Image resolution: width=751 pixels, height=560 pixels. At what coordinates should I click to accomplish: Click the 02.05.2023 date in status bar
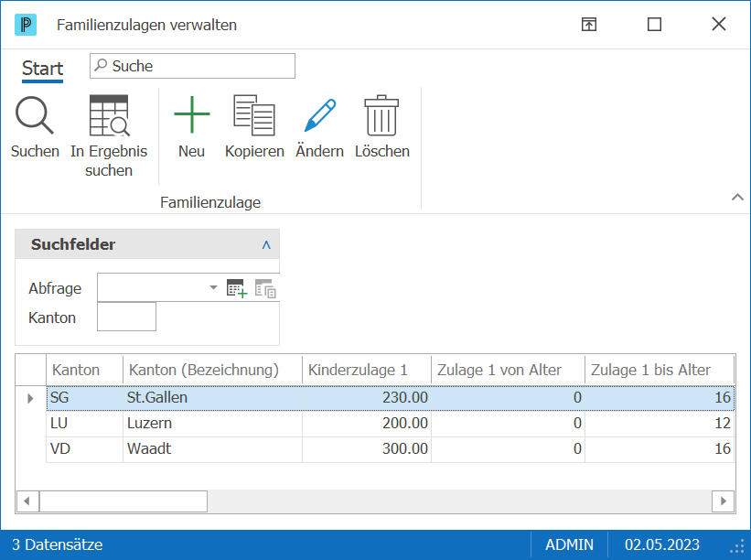coord(662,544)
